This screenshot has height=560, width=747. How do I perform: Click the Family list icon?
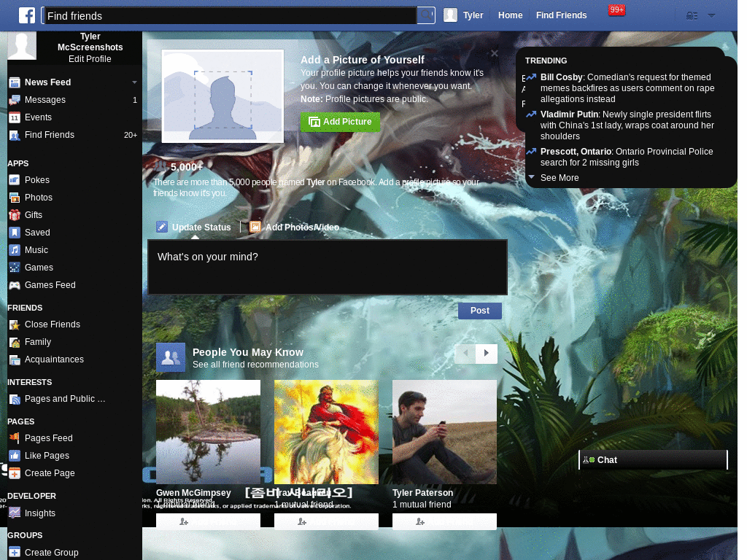point(15,343)
